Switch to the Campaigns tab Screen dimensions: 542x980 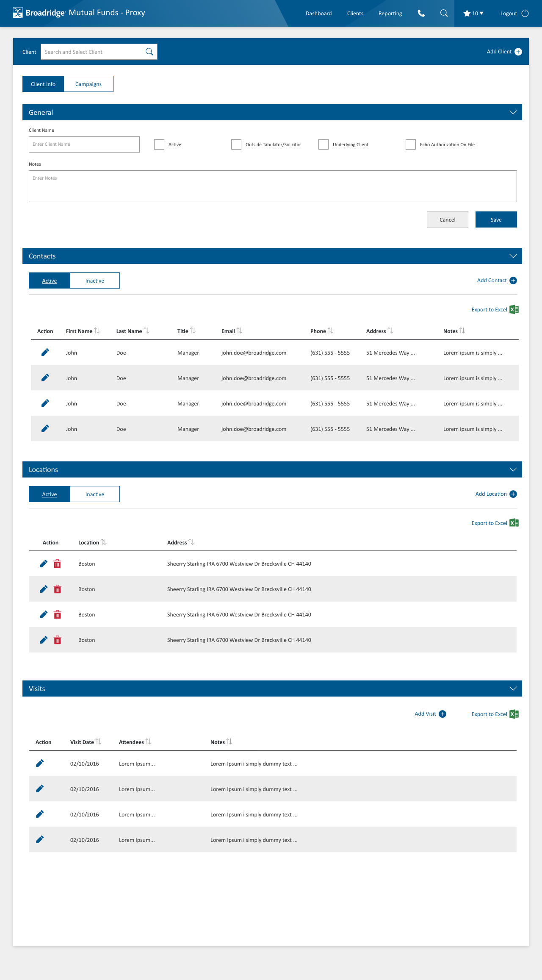tap(88, 84)
